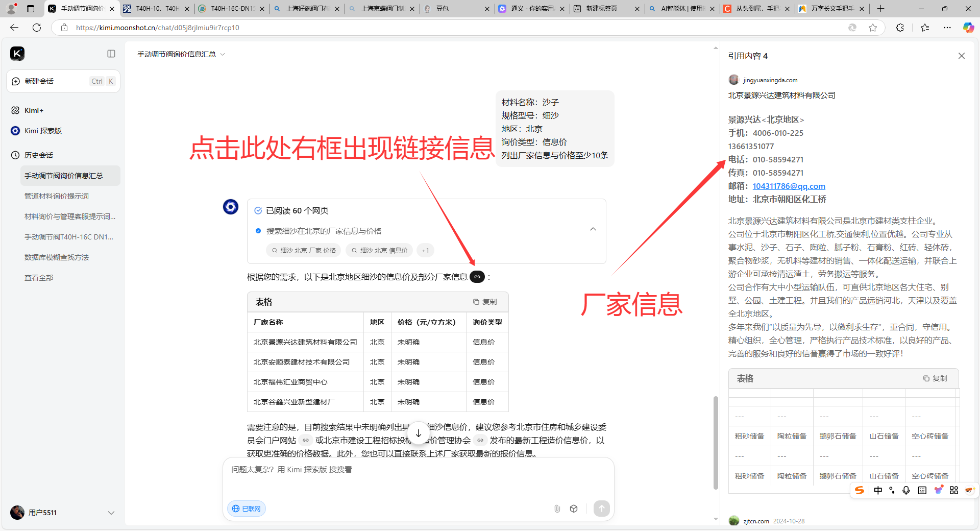Show more search queries with +1 chip
Image resolution: width=980 pixels, height=531 pixels.
pyautogui.click(x=425, y=250)
